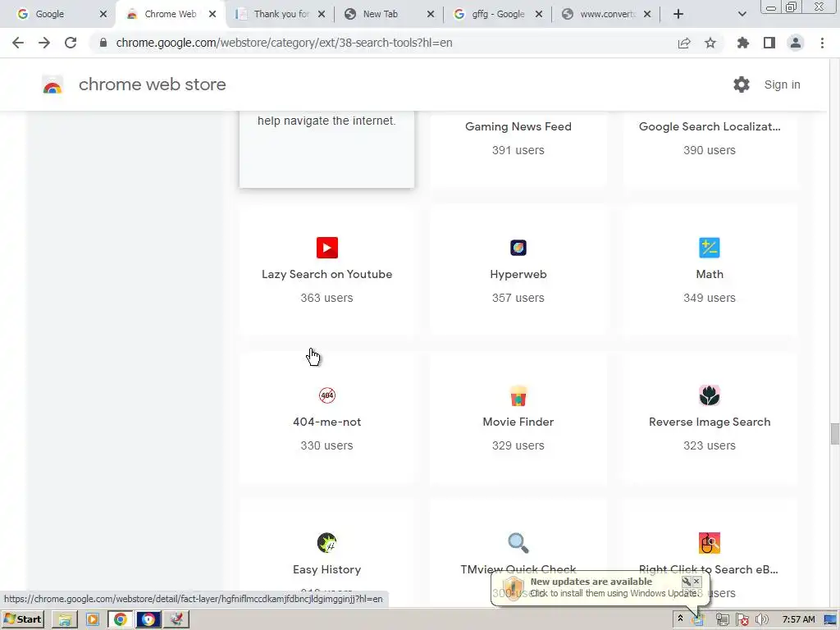Open the browser side panel
Viewport: 840px width, 630px height.
(x=769, y=43)
